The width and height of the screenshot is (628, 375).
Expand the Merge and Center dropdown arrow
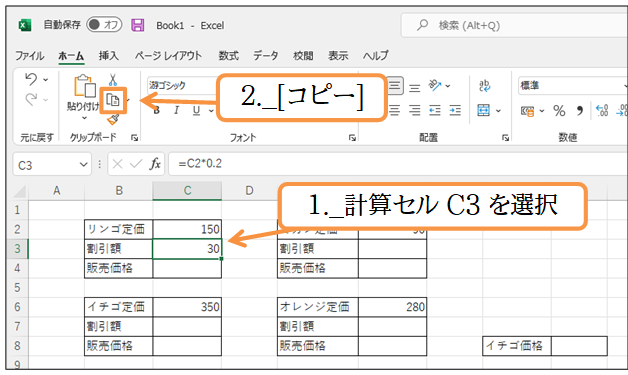tap(498, 111)
